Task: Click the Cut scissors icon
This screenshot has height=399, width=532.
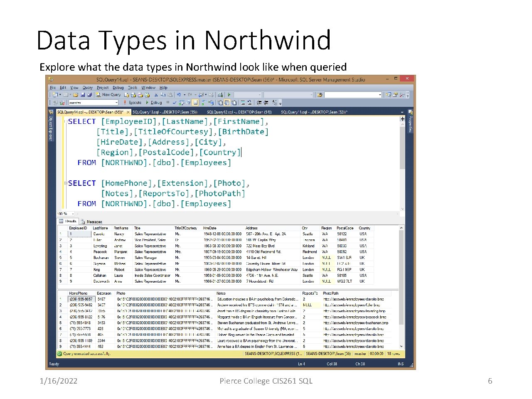Action: (x=156, y=95)
